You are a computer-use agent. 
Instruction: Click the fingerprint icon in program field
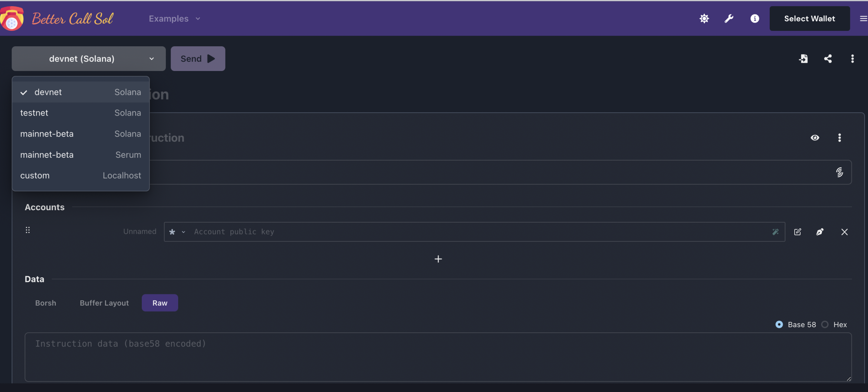(x=839, y=172)
